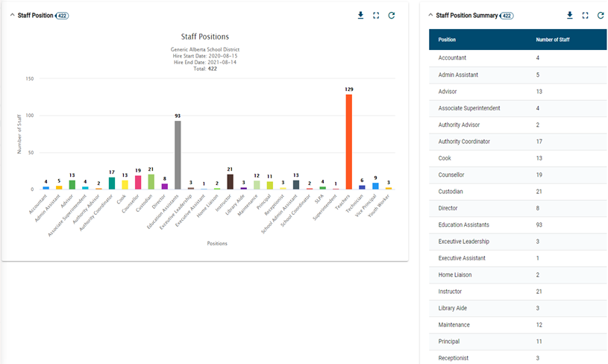Screen dimensions: 608x364
Task: Expand Staff Position chart to fullscreen
Action: coord(376,15)
